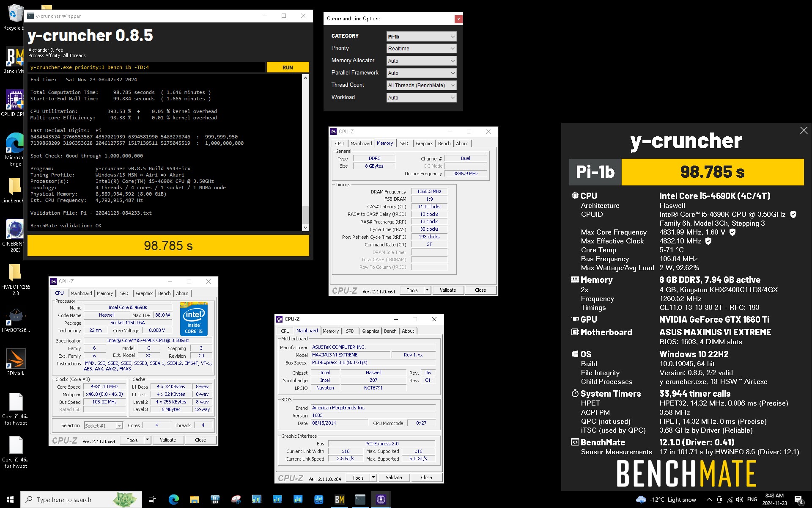Switch to BenchMate (BM) in the taskbar

tap(339, 500)
